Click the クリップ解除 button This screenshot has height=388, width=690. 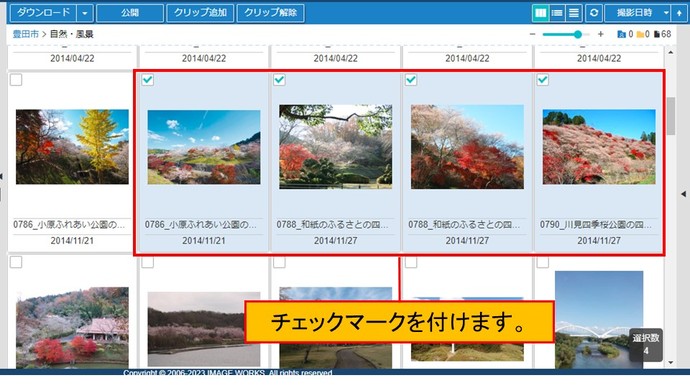[270, 13]
